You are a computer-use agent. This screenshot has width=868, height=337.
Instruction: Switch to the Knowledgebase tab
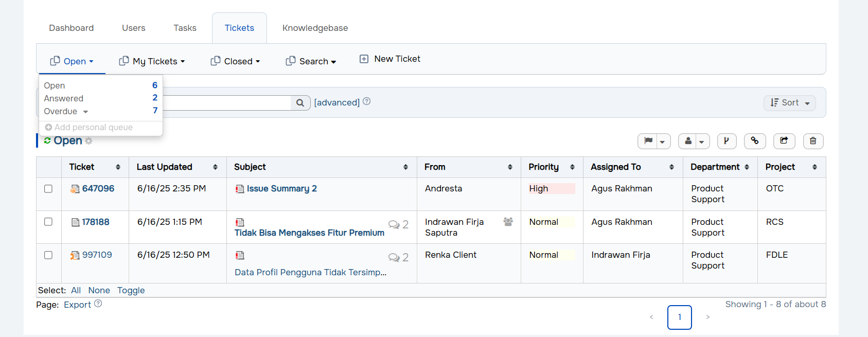[315, 28]
